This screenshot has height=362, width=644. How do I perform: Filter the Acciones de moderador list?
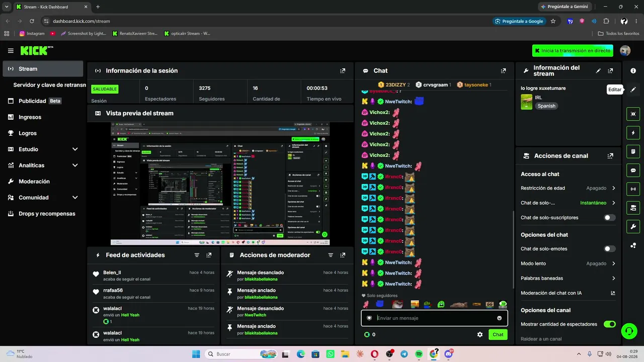pyautogui.click(x=331, y=255)
